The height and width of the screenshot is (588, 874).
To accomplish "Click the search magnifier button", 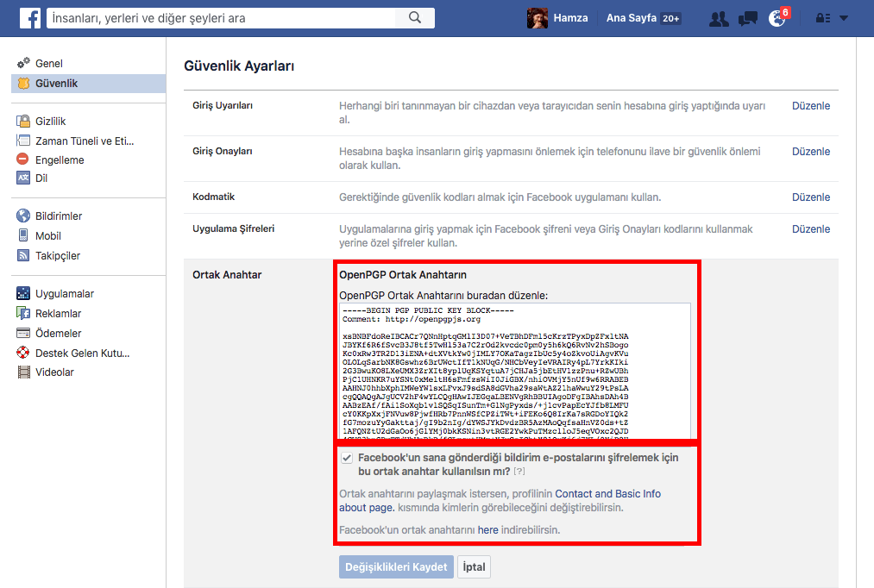I will click(415, 18).
